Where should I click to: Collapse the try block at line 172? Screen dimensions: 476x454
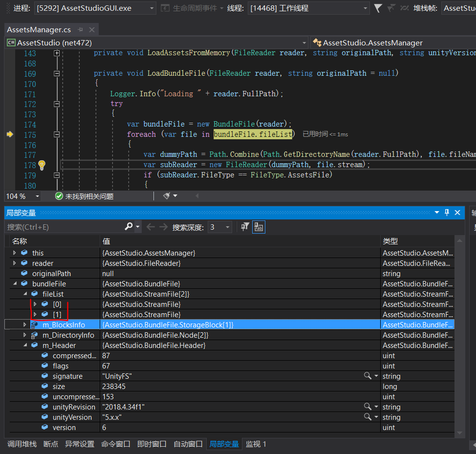coord(57,104)
